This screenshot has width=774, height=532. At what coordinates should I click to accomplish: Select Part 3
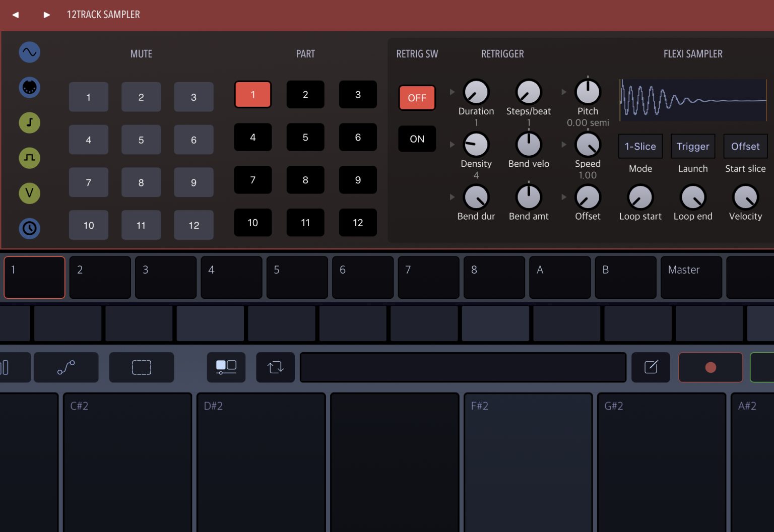coord(358,95)
